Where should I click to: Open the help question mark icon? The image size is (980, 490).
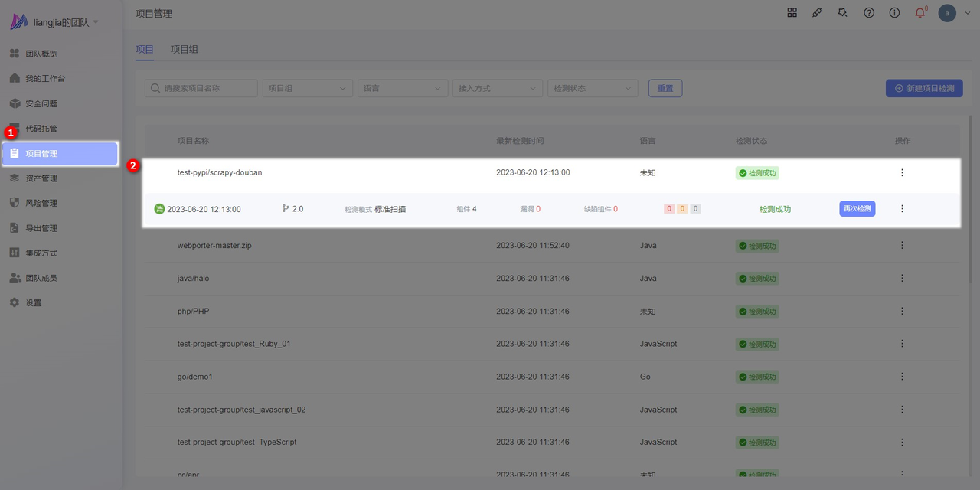click(869, 13)
